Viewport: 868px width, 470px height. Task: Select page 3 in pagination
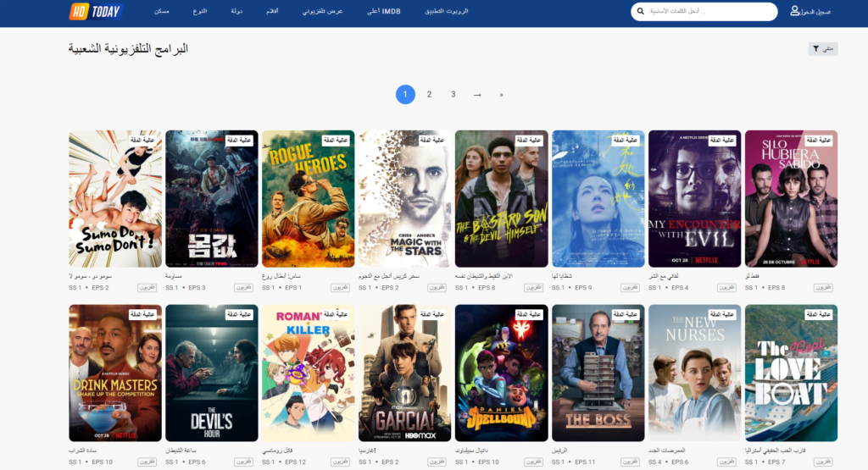pyautogui.click(x=453, y=95)
